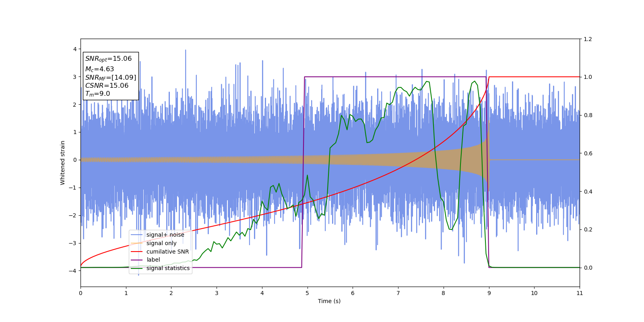644x322 pixels.
Task: Click right y-axis tick label 1.2
Action: [588, 39]
